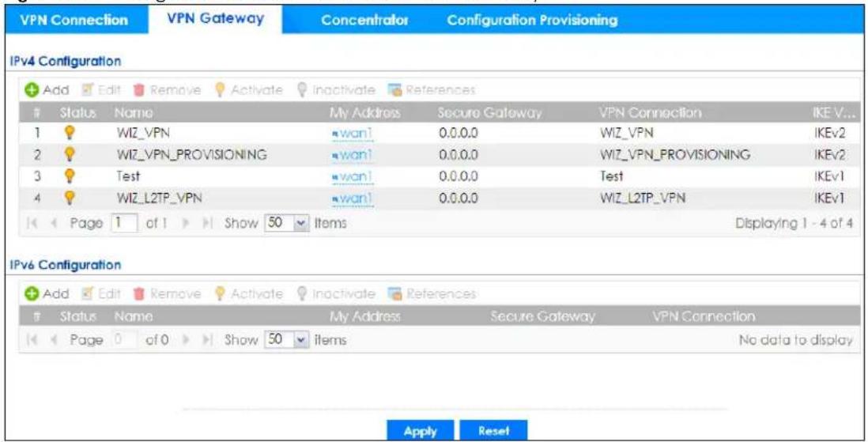Add a new IPv6 VPN gateway
The image size is (868, 442).
(x=47, y=293)
